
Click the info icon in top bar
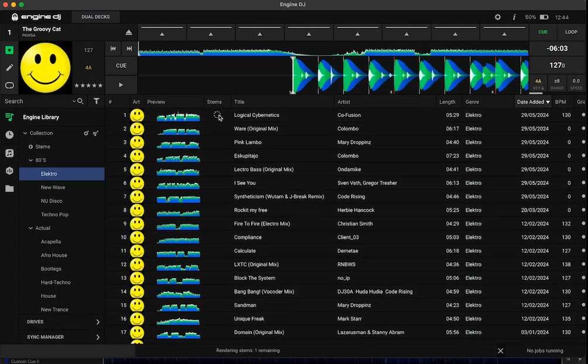pos(514,17)
